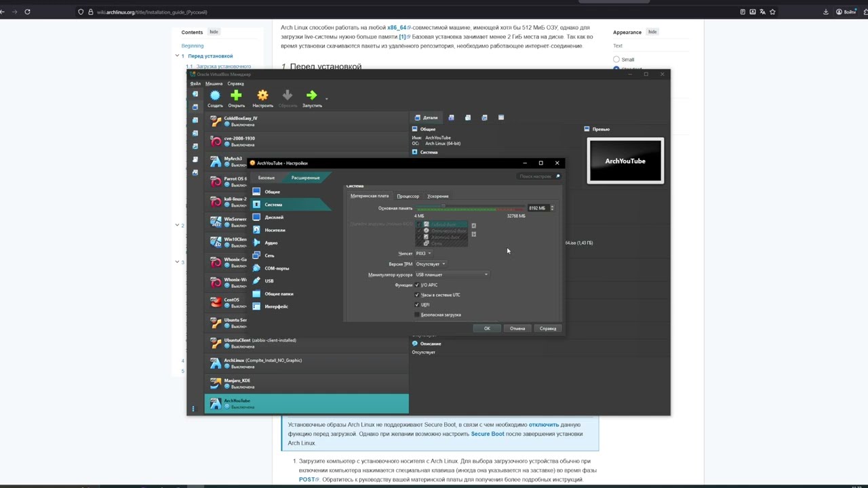Viewport: 868px width, 488px height.
Task: Select the cve-2008-1930 virtual machine
Action: (x=307, y=142)
